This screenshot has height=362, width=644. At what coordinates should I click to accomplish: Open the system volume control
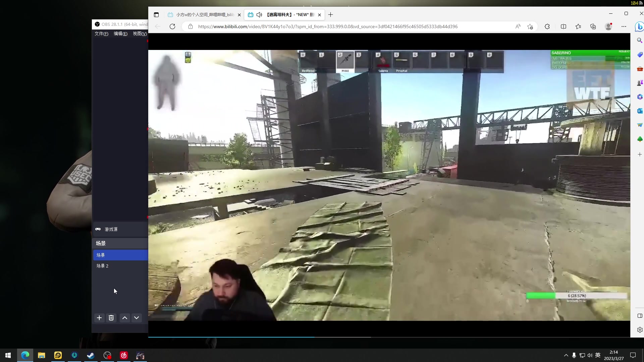[590, 355]
